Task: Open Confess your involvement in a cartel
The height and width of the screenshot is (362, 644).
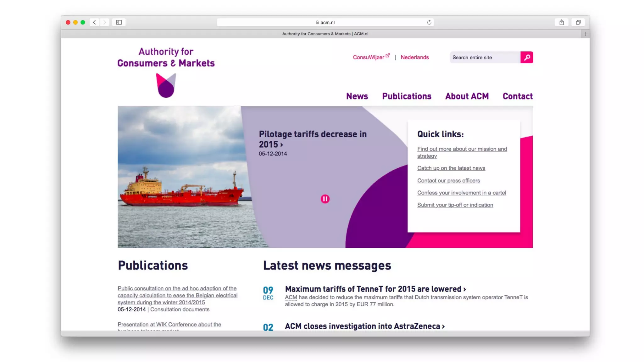Action: 461,193
